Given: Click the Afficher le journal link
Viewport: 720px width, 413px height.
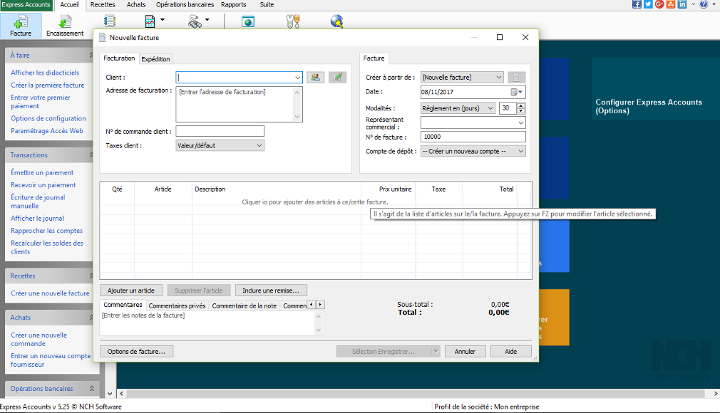Looking at the screenshot, I should coord(38,218).
